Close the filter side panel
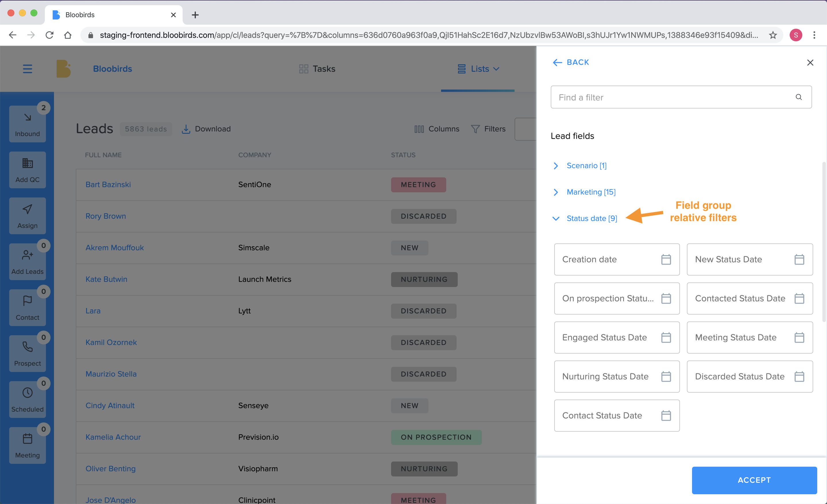The height and width of the screenshot is (504, 827). point(810,62)
